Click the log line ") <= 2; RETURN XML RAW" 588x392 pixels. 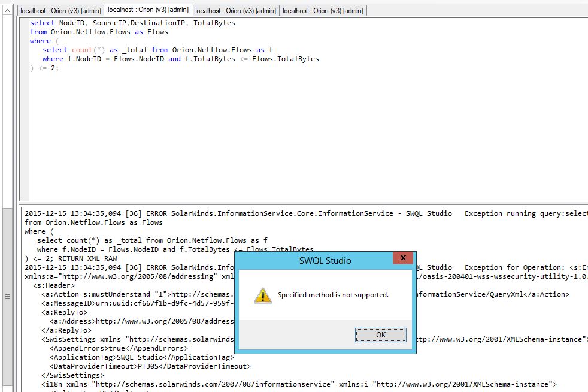[71, 258]
